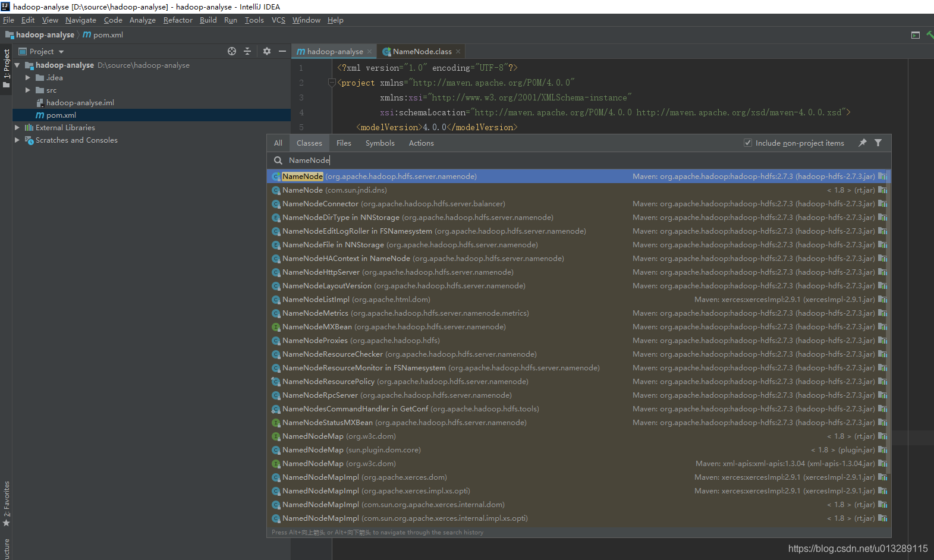Open the File menu
Image resolution: width=934 pixels, height=560 pixels.
coord(8,20)
